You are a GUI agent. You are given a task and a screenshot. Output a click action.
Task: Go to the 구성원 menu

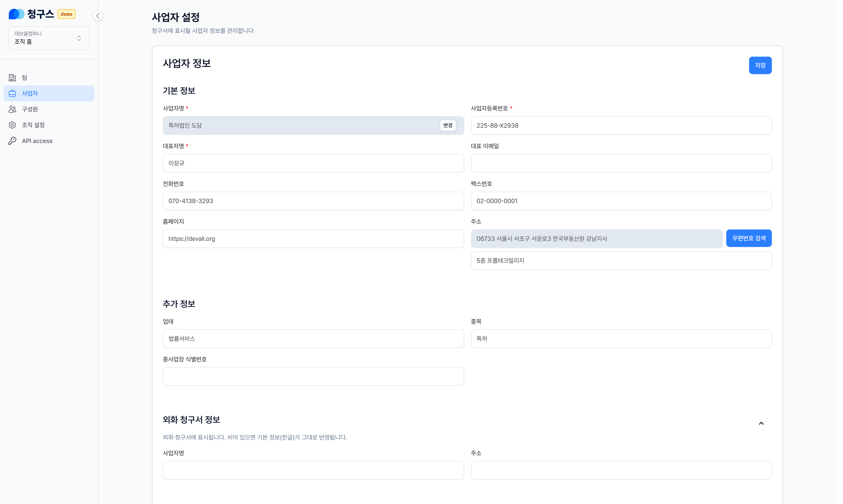[49, 109]
